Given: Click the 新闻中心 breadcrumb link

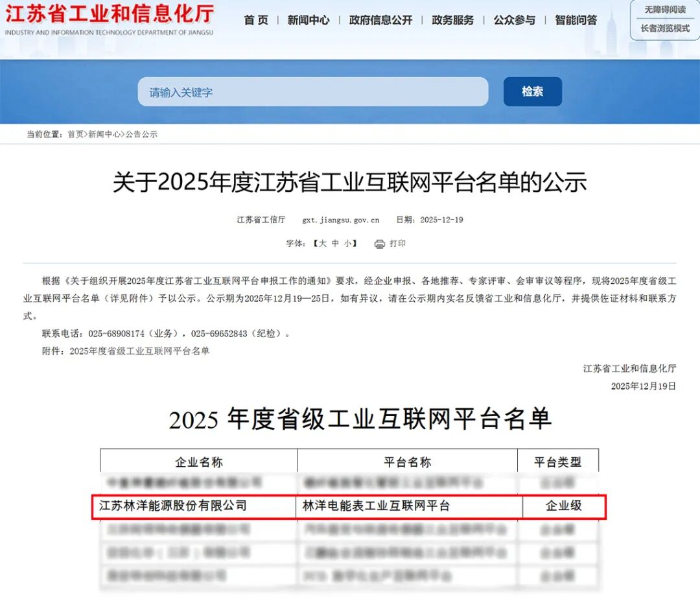Looking at the screenshot, I should coord(104,134).
